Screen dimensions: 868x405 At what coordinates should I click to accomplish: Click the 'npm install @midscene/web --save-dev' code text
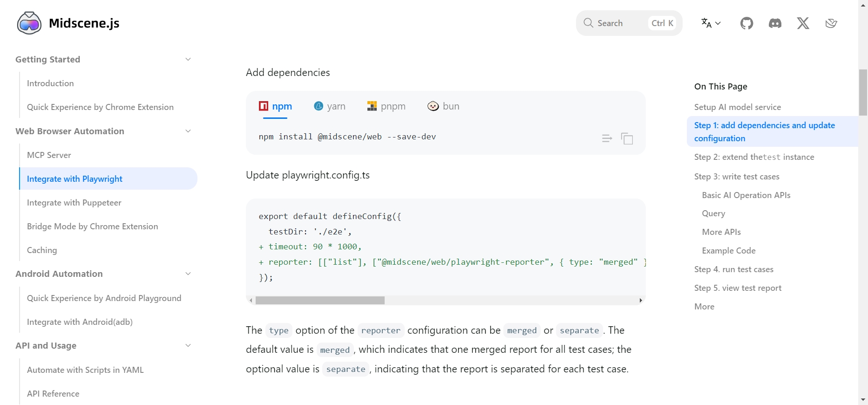click(x=347, y=137)
